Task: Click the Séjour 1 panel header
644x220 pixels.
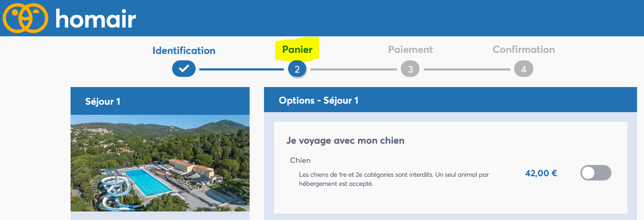Action: tap(160, 101)
